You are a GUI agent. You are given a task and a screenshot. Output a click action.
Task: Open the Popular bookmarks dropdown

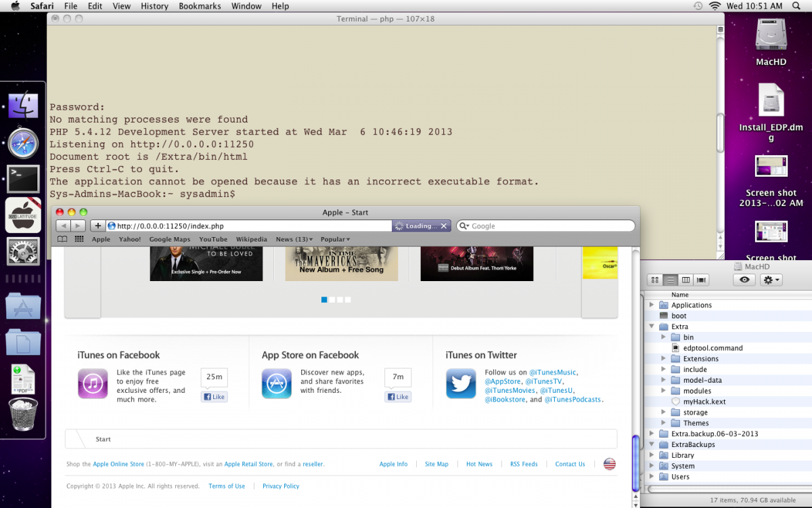pos(335,239)
